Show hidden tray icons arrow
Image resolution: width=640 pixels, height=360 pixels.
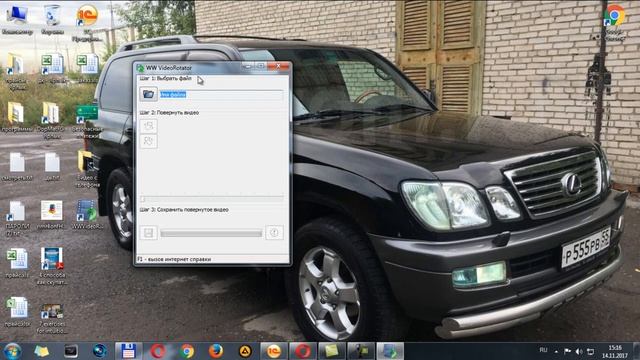pos(556,351)
